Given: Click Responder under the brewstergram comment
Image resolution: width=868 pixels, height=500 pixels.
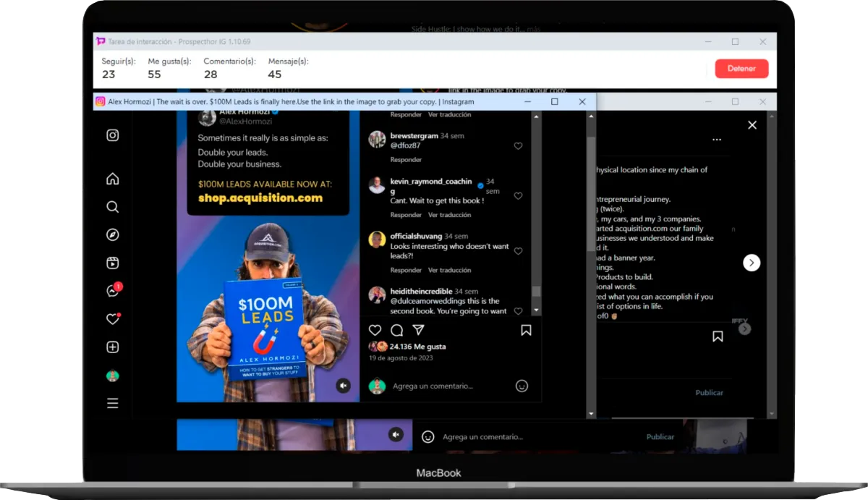Looking at the screenshot, I should pyautogui.click(x=406, y=160).
